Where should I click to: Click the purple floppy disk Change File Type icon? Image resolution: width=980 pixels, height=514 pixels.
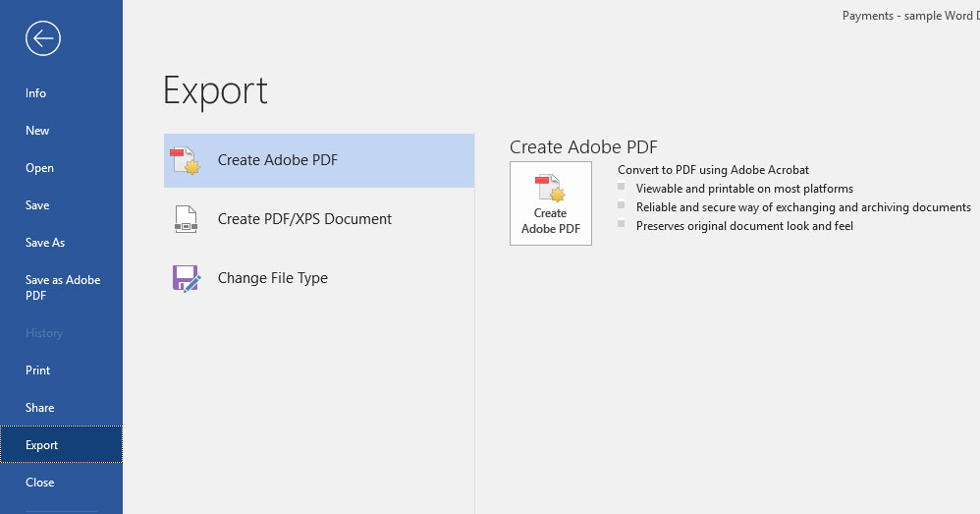[x=186, y=278]
